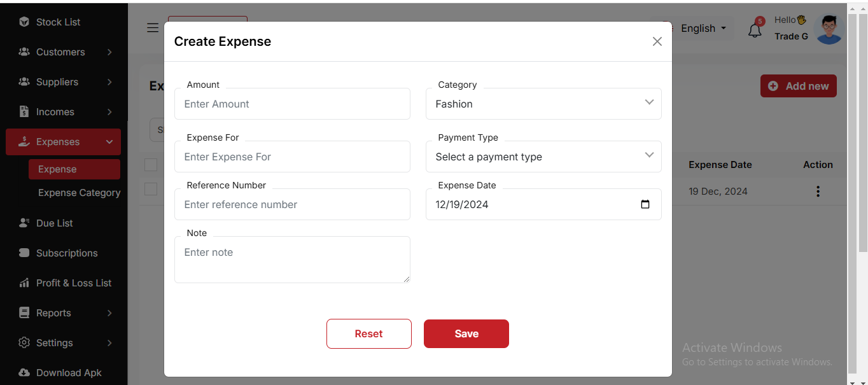Go to Profit & Loss List

pos(73,283)
